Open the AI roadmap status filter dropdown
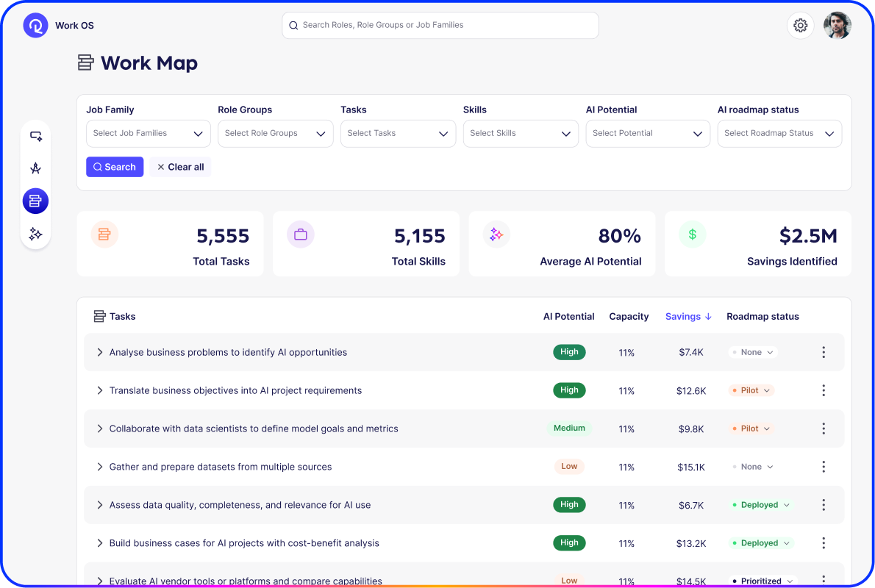The width and height of the screenshot is (875, 588). pos(779,134)
